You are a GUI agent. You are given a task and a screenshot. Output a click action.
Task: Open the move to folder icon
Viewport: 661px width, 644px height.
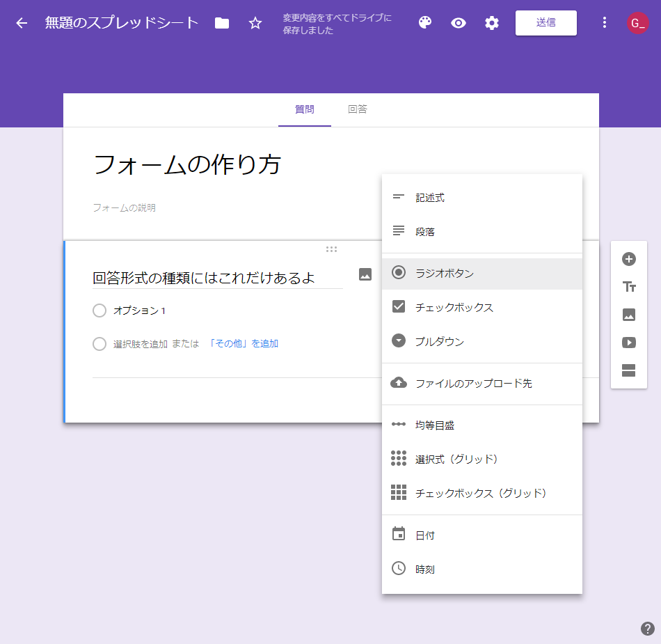(x=222, y=23)
